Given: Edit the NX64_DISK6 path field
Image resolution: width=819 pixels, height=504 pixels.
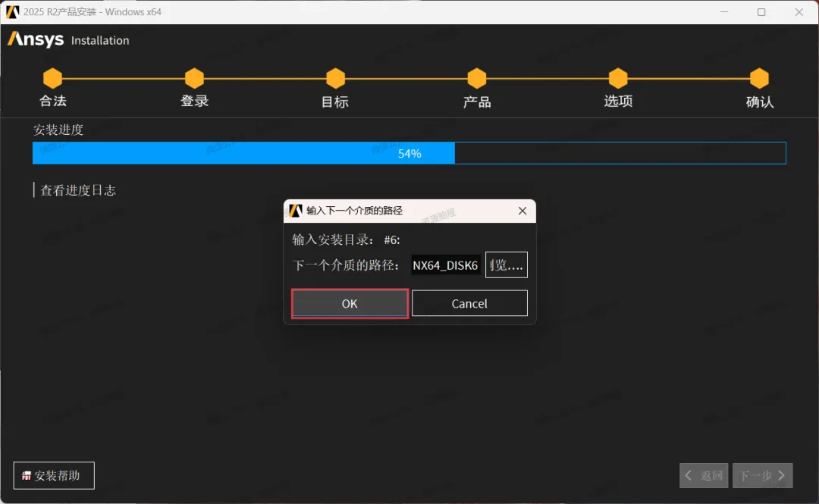Looking at the screenshot, I should [x=446, y=265].
